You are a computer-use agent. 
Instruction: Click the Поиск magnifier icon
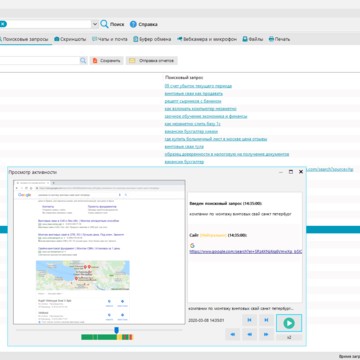(104, 24)
